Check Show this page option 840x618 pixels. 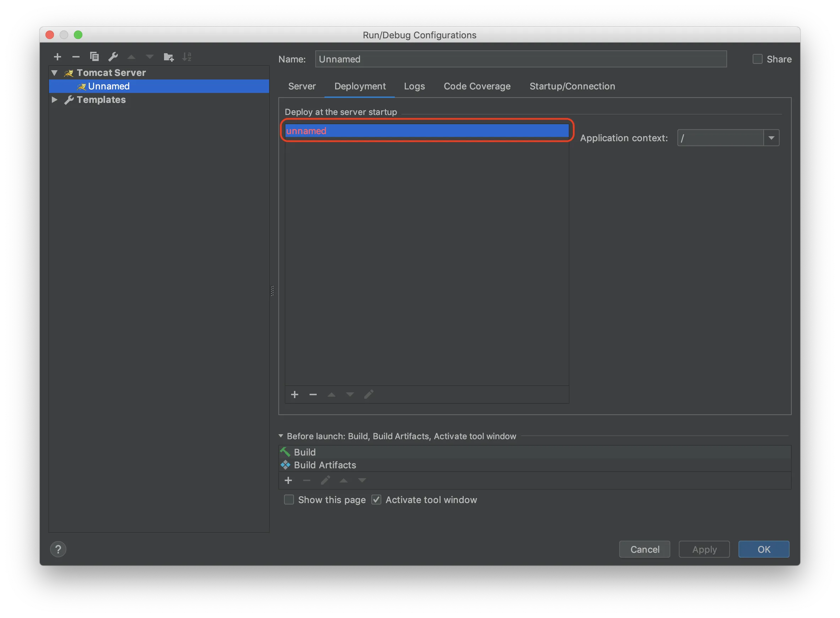coord(289,500)
